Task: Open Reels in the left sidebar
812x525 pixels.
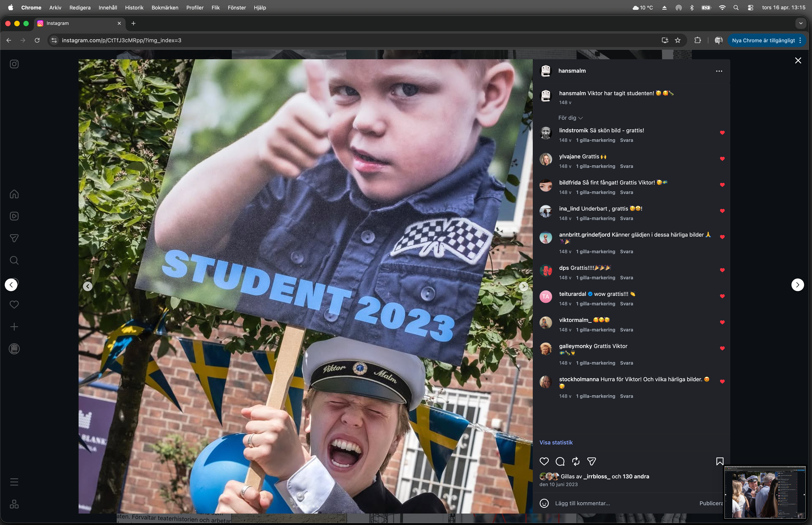Action: pos(14,216)
